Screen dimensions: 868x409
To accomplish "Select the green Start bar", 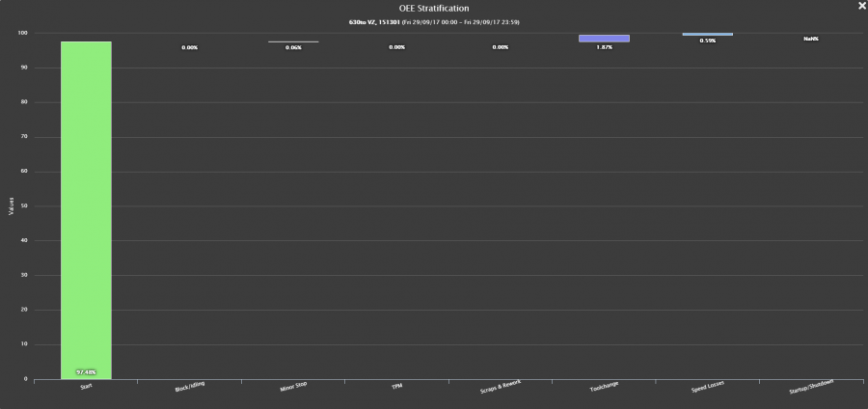I will click(86, 210).
